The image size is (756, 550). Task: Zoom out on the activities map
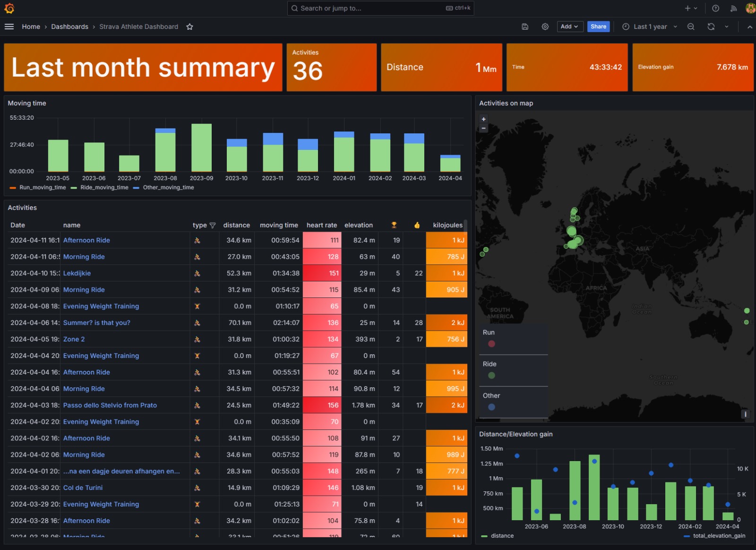[x=483, y=128]
